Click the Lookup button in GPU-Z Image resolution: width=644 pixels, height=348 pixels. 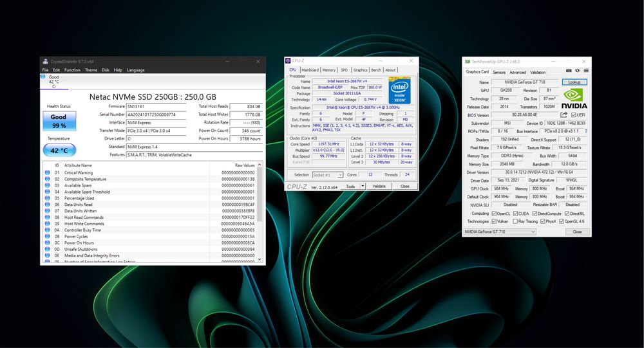(x=574, y=82)
